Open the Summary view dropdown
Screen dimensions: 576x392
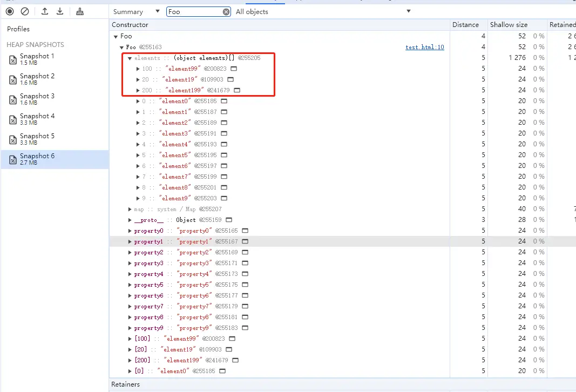click(x=136, y=11)
